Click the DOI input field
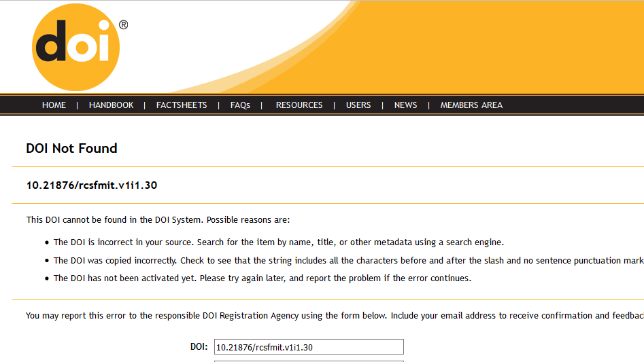The height and width of the screenshot is (362, 644). 309,347
